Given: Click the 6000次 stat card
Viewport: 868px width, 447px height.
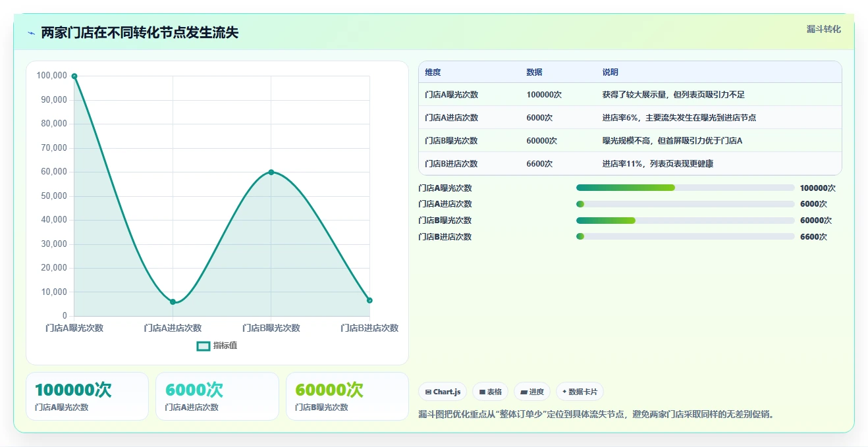Looking at the screenshot, I should click(x=217, y=396).
